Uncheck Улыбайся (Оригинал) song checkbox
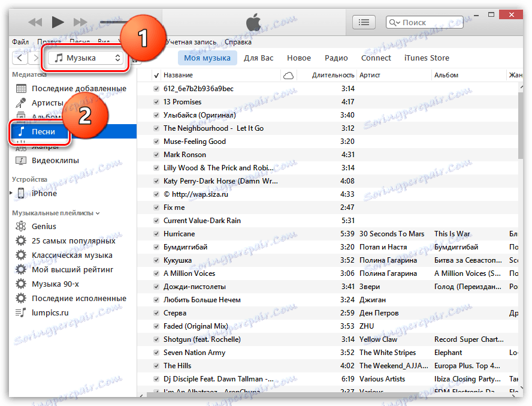 pos(156,115)
